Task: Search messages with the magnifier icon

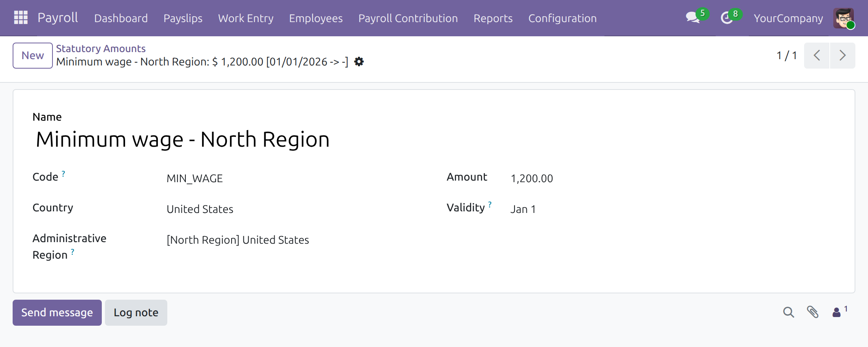Action: (x=788, y=312)
